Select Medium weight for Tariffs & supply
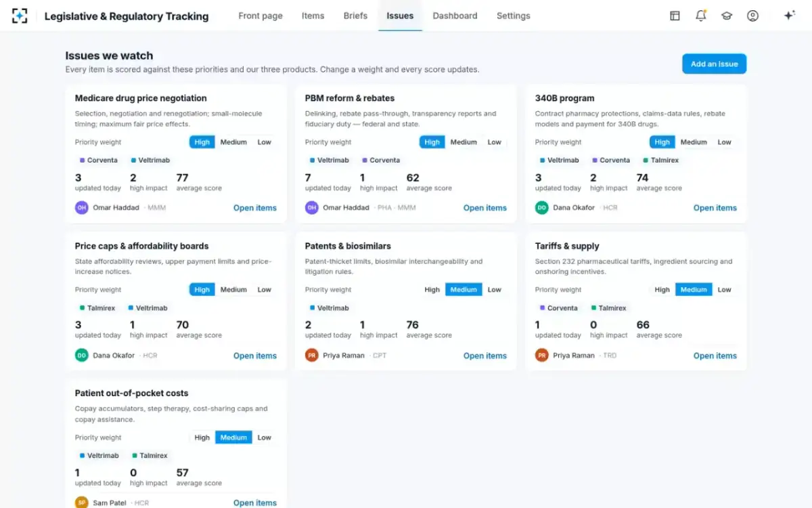The image size is (812, 508). click(x=694, y=290)
